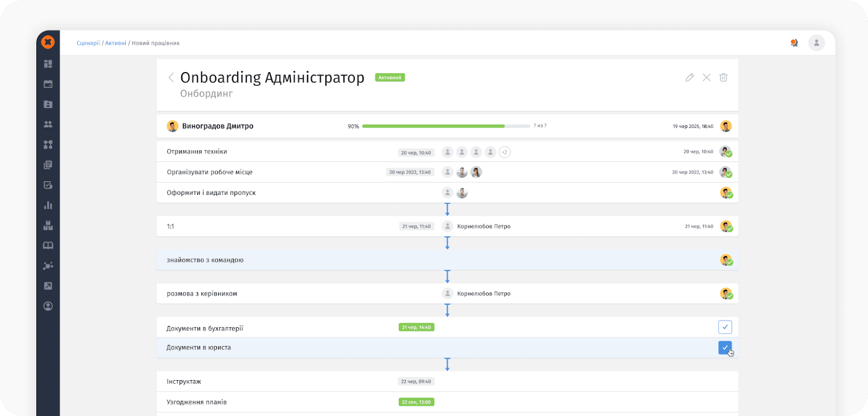The image size is (868, 416).
Task: Open the user profile avatar menu
Action: tap(816, 43)
